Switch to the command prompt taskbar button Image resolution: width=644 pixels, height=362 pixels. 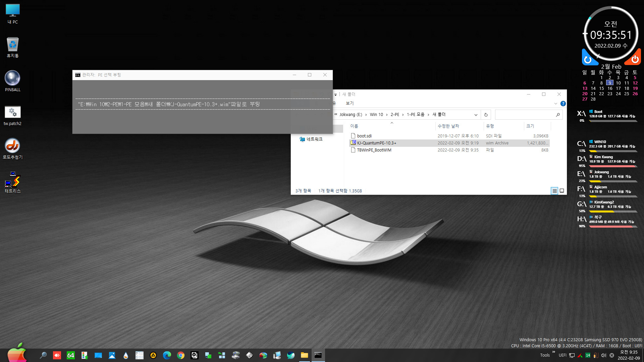coord(318,355)
